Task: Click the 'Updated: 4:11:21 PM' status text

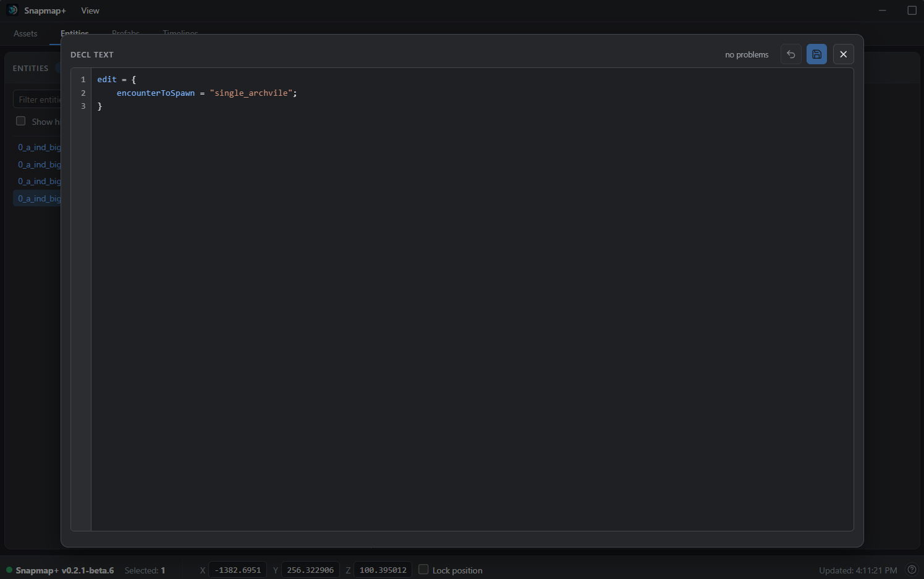Action: point(858,570)
